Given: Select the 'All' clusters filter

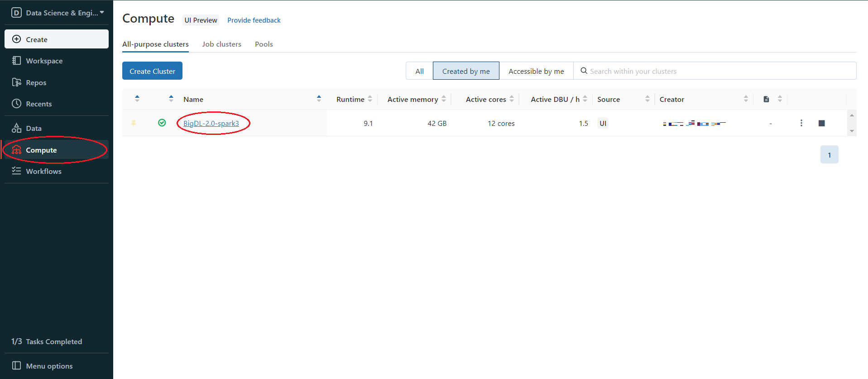Looking at the screenshot, I should [419, 71].
